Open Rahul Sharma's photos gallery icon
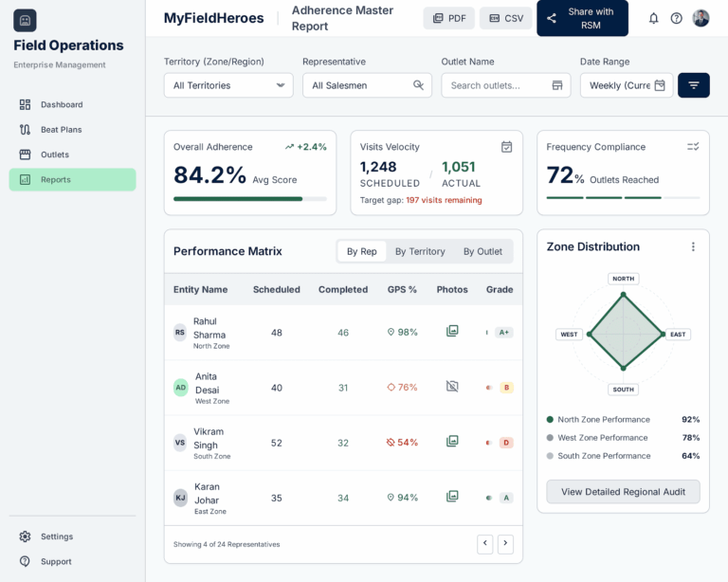This screenshot has height=582, width=728. point(452,331)
